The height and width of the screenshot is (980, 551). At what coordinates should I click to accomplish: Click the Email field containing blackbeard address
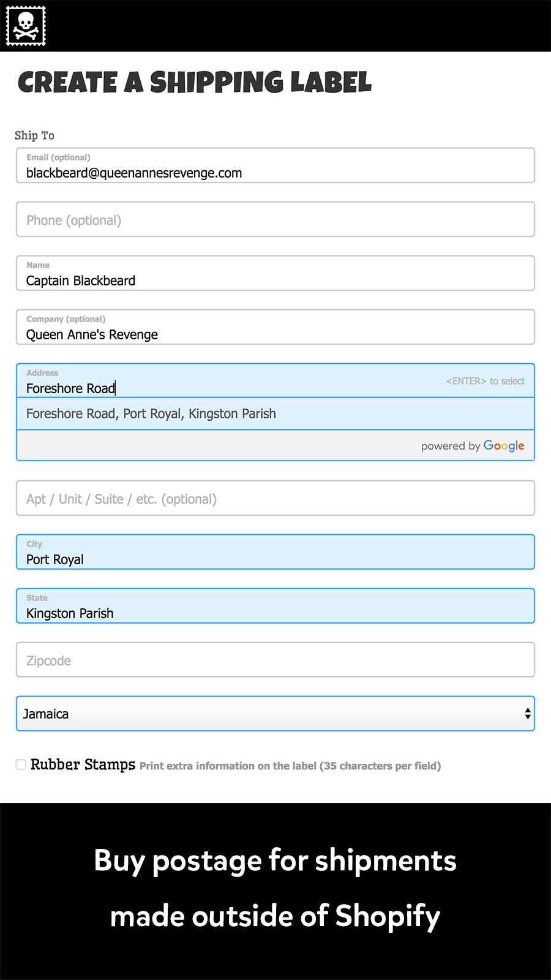pyautogui.click(x=275, y=166)
